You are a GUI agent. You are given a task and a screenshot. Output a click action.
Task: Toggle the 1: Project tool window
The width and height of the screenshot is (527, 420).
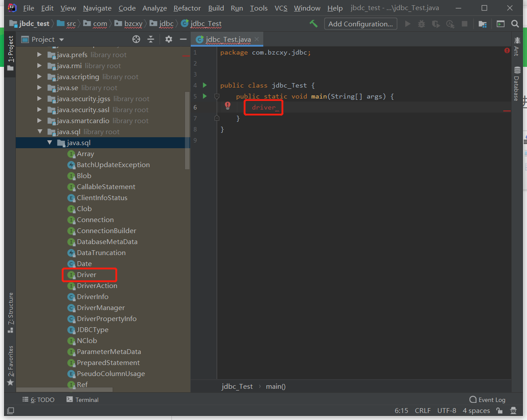point(11,53)
